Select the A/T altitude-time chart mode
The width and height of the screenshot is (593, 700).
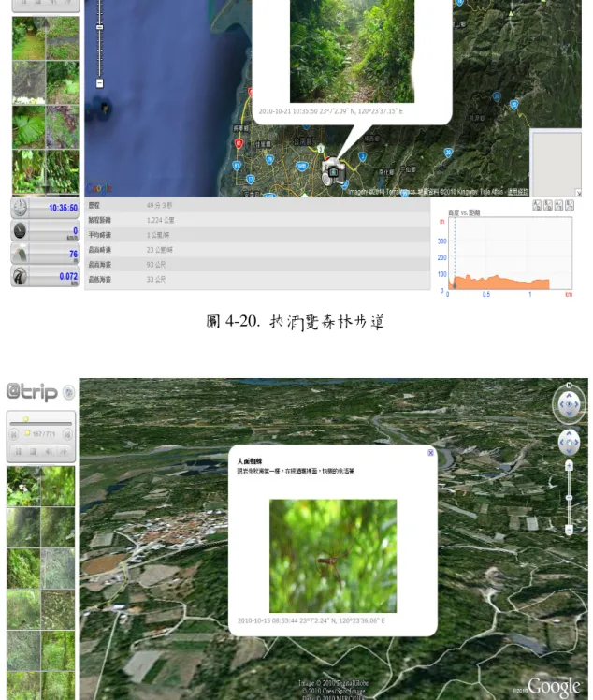(x=558, y=206)
